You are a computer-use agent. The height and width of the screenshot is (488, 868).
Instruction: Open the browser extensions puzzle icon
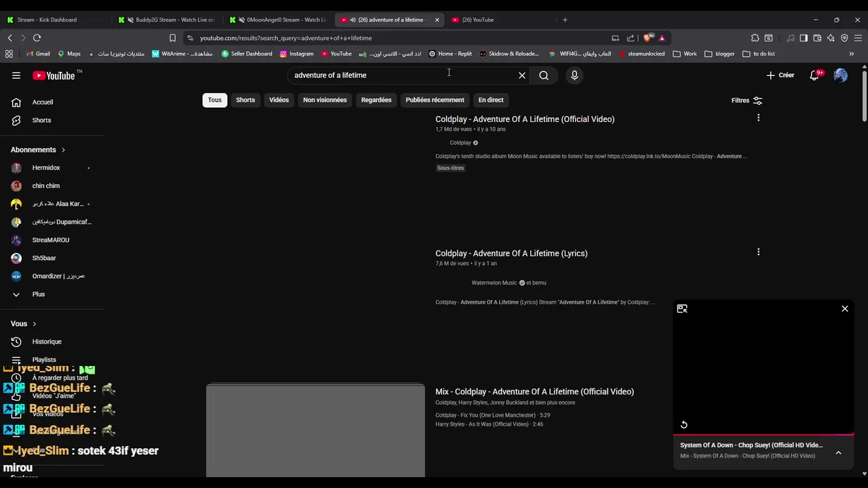click(x=755, y=38)
